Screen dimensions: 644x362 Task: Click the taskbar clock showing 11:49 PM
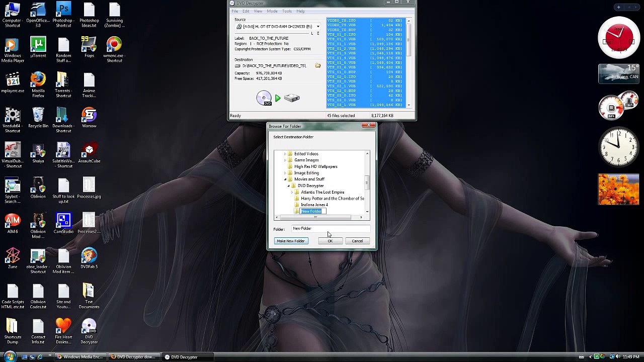[x=631, y=357]
